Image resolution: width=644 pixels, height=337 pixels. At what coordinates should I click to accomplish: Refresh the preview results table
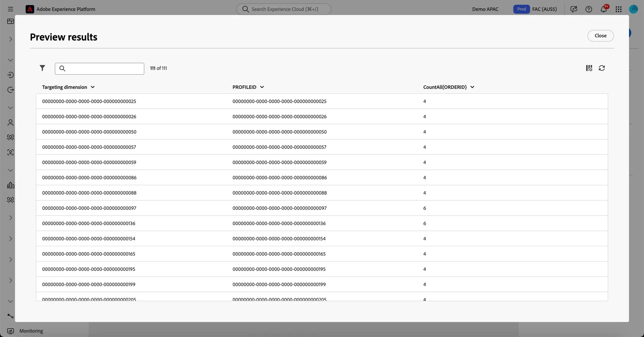click(602, 68)
